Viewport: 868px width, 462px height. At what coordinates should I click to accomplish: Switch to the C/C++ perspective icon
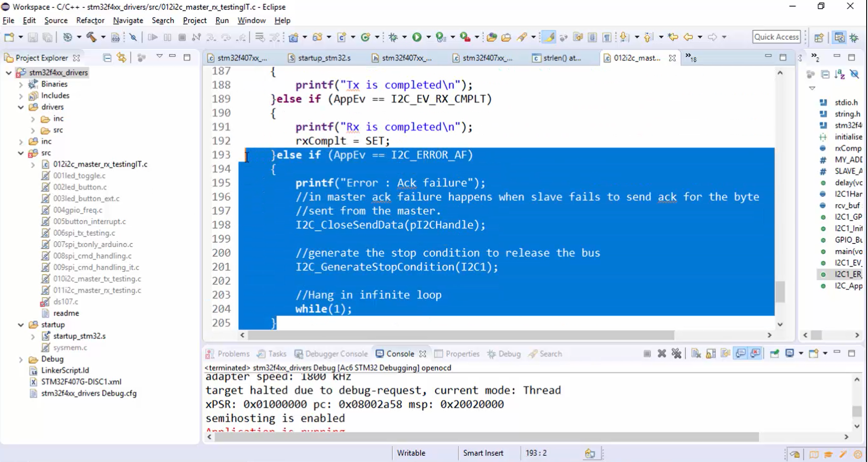pyautogui.click(x=839, y=38)
